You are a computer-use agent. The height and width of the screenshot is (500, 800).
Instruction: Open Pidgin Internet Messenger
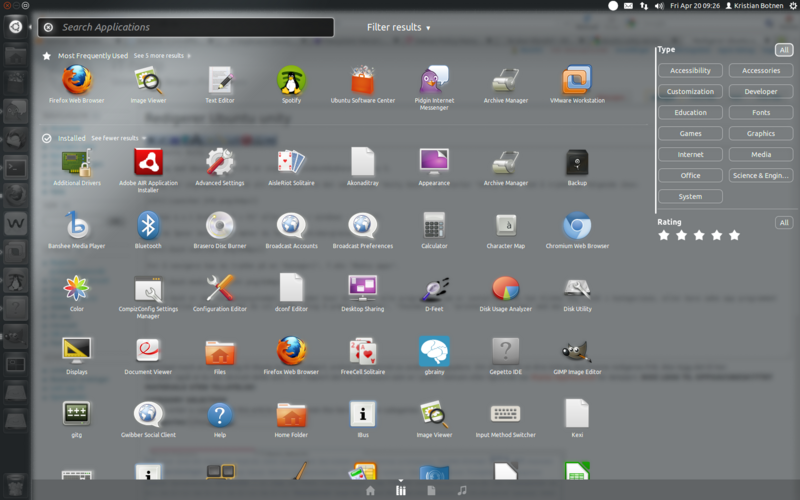click(434, 81)
